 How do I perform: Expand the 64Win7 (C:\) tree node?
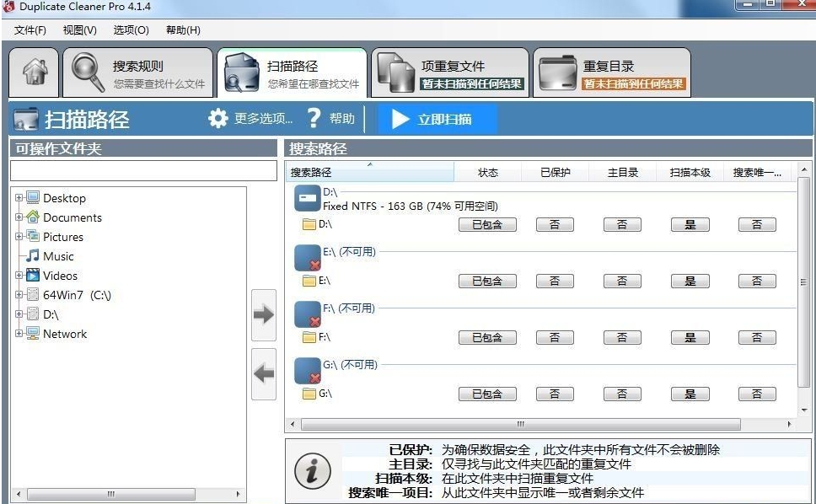tap(19, 294)
